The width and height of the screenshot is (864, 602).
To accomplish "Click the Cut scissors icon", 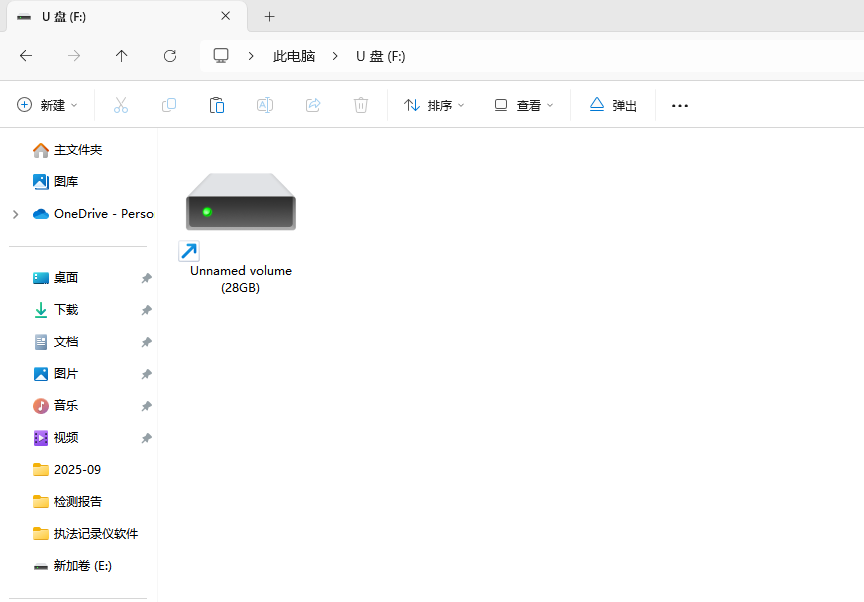I will tap(121, 105).
